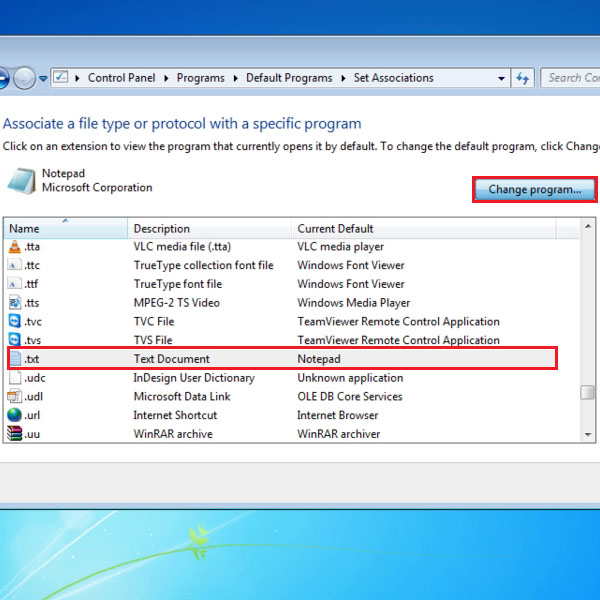Select the .ttf extension name

(31, 284)
